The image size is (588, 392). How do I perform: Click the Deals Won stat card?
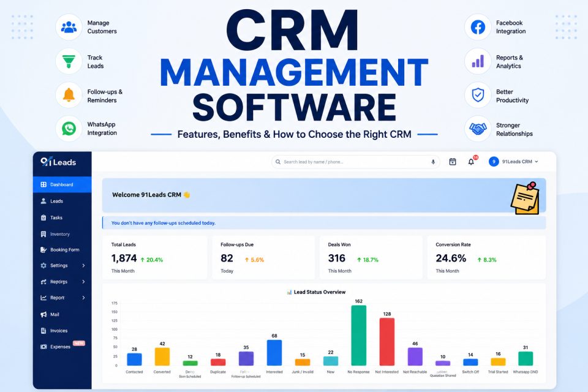click(x=371, y=257)
